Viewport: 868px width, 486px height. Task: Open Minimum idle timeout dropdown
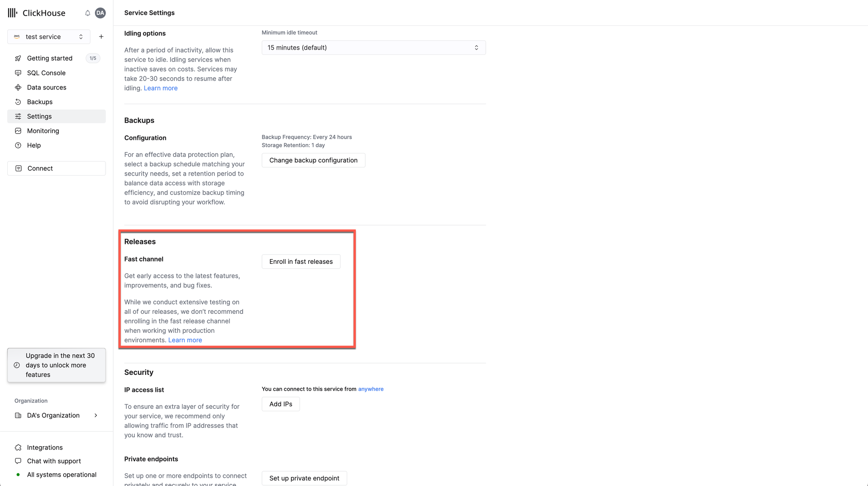click(373, 47)
